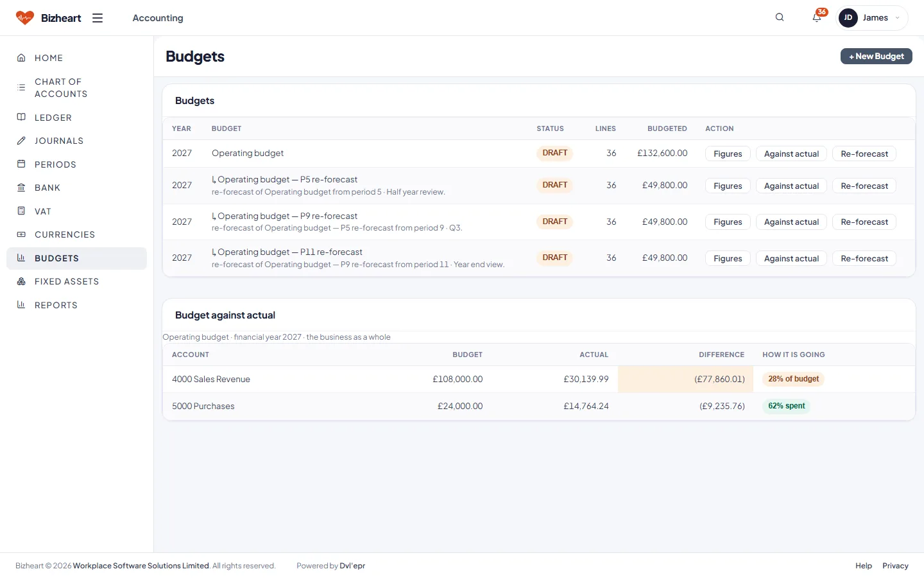Navigate to FIXED ASSETS
The width and height of the screenshot is (924, 578).
76,281
